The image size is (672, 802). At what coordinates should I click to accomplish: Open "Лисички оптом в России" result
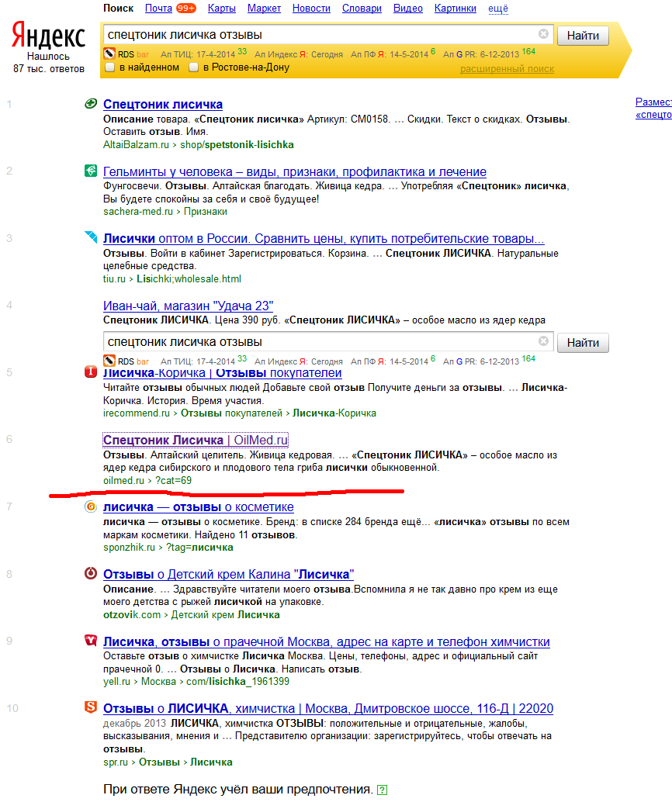pos(324,238)
